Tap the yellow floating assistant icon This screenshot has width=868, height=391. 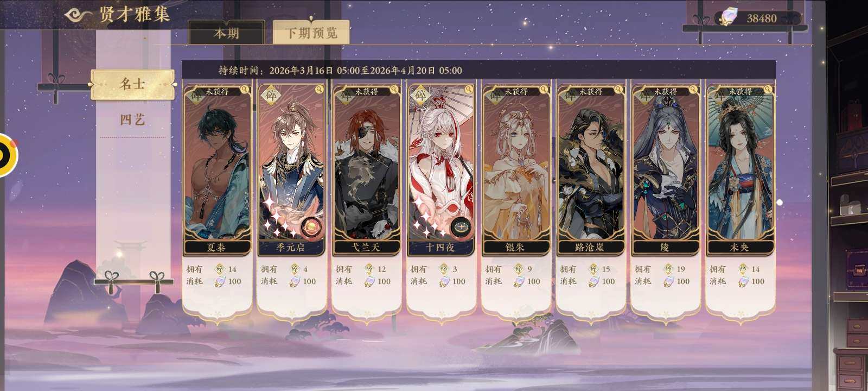(x=5, y=155)
